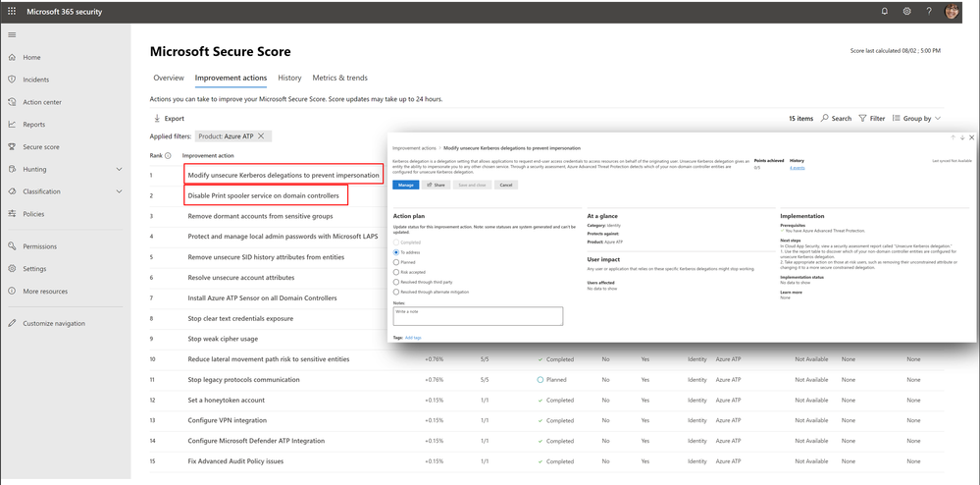Select Resolved through alternate mitigation radio
This screenshot has width=980, height=485.
(396, 292)
